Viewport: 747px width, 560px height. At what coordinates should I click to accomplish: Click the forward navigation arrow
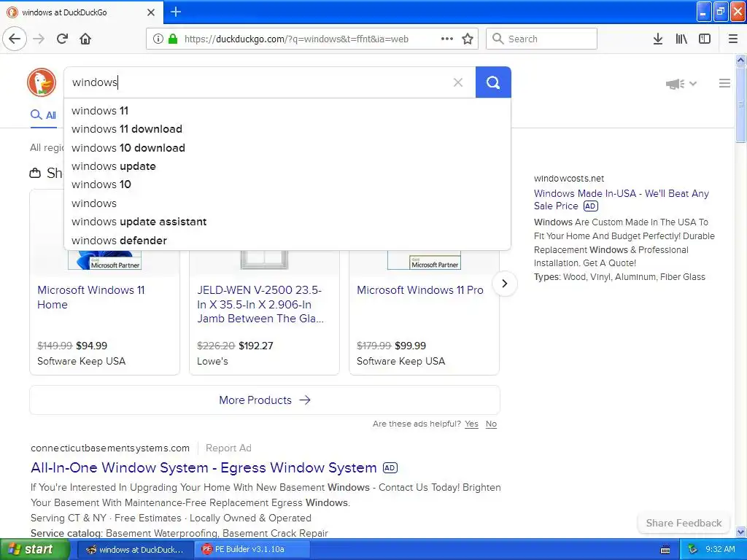click(39, 39)
